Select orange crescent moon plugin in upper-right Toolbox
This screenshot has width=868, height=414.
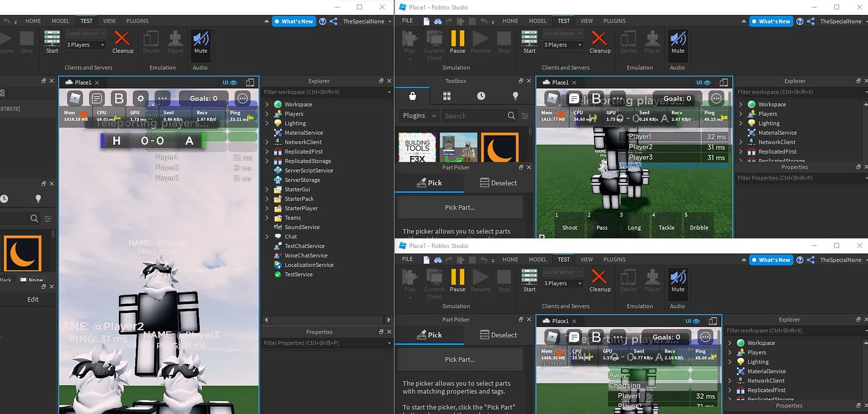(x=500, y=147)
